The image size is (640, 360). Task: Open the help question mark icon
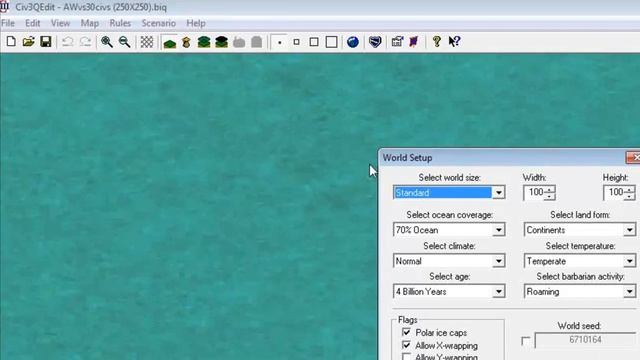436,42
